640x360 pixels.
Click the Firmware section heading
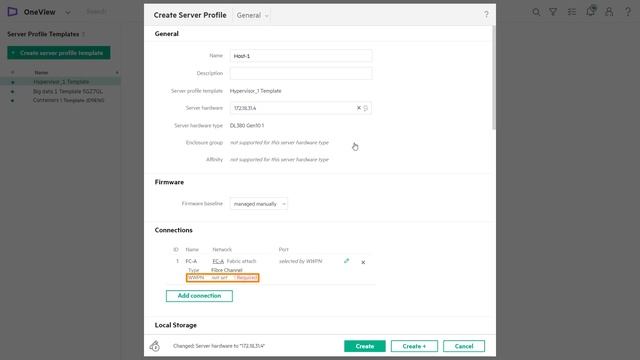169,182
